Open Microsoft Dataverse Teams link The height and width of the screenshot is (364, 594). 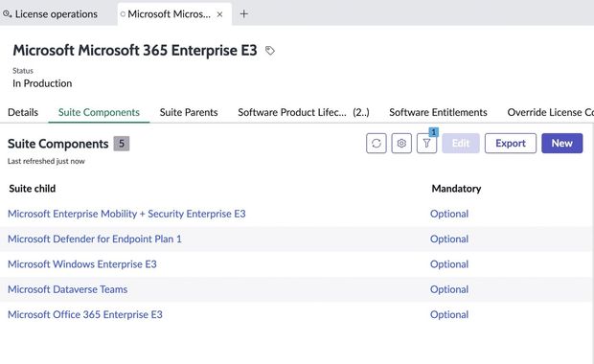[x=67, y=289]
